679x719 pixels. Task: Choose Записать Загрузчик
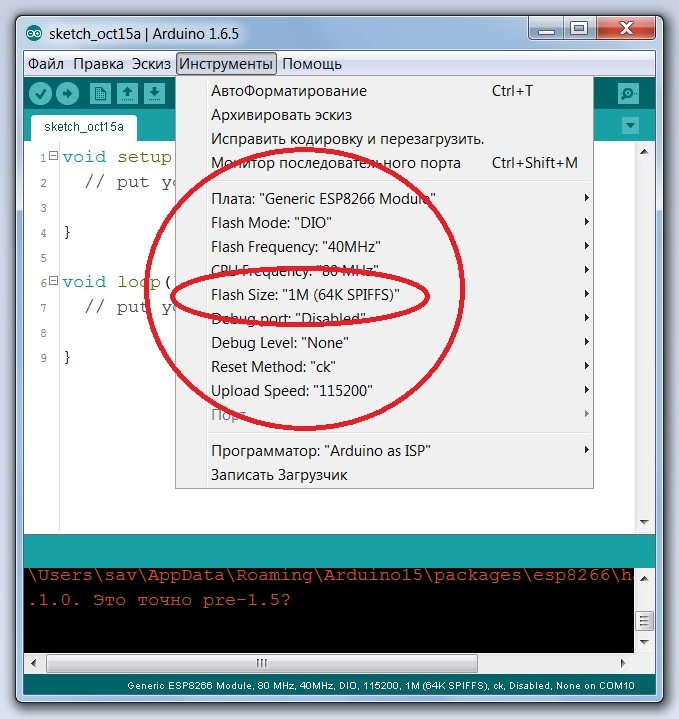384,475
